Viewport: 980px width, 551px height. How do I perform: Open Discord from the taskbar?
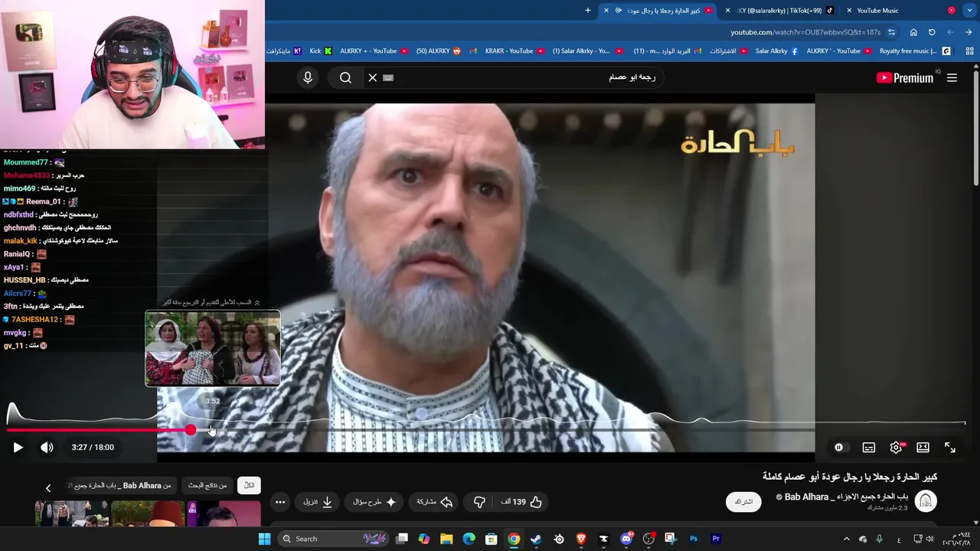click(626, 539)
